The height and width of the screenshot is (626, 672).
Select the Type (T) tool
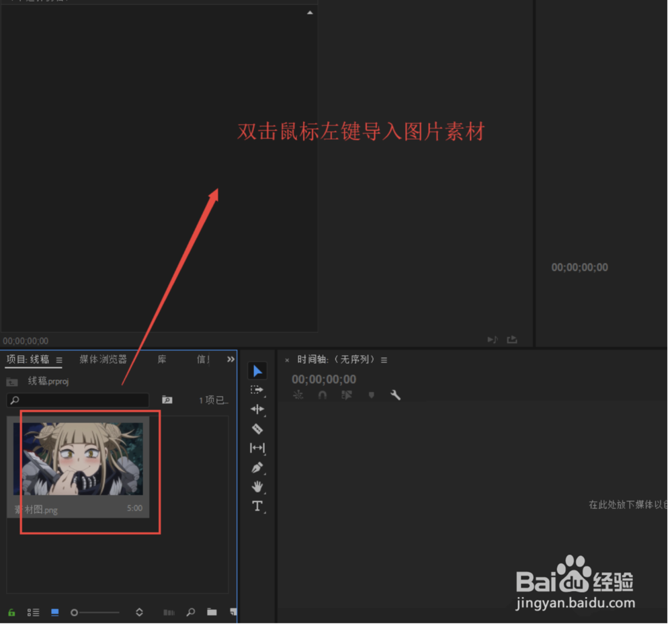[257, 506]
